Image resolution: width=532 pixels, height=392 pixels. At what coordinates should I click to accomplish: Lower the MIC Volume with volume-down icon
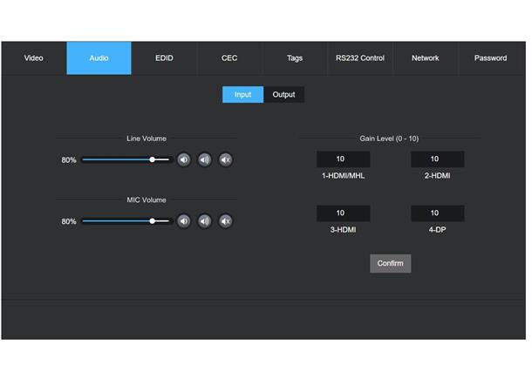(183, 221)
